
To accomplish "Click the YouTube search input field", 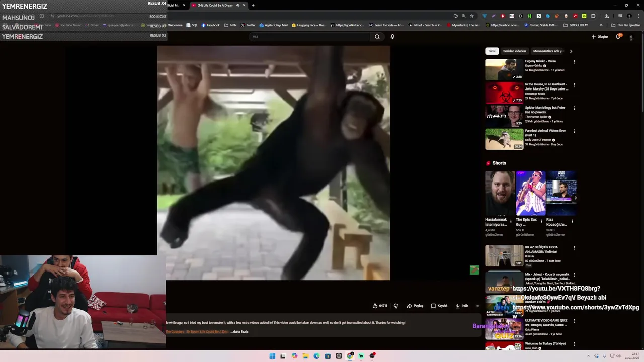I will [310, 37].
